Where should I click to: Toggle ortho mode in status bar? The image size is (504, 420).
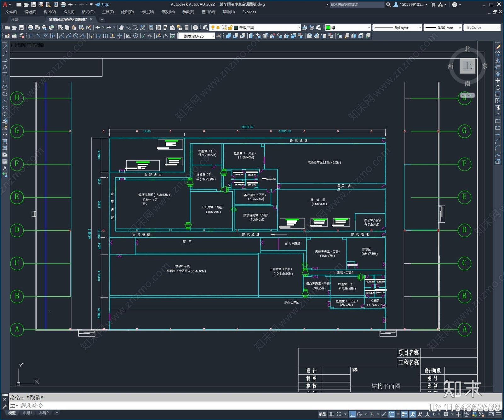tap(352, 414)
